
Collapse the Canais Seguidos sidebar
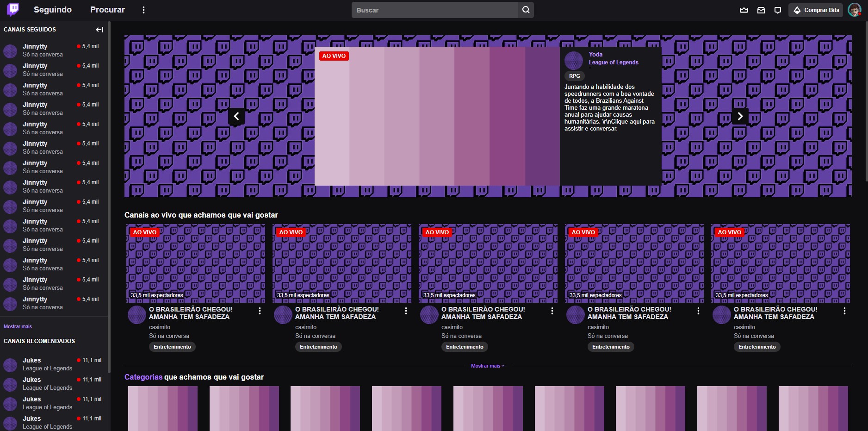(99, 29)
